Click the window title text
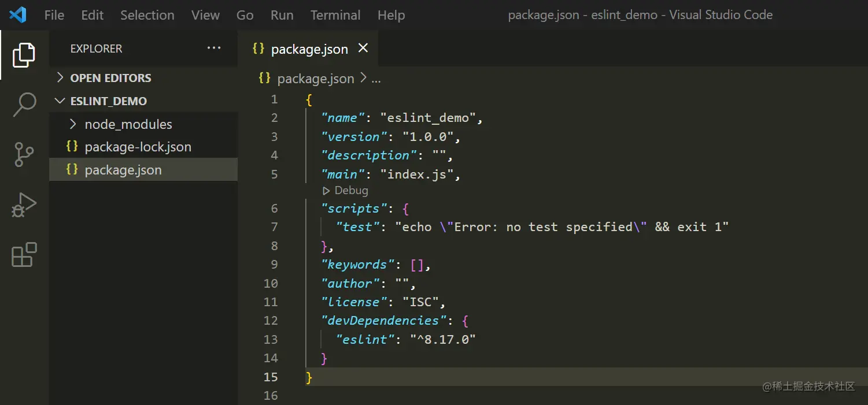Screen dimensions: 868x405 coord(640,15)
